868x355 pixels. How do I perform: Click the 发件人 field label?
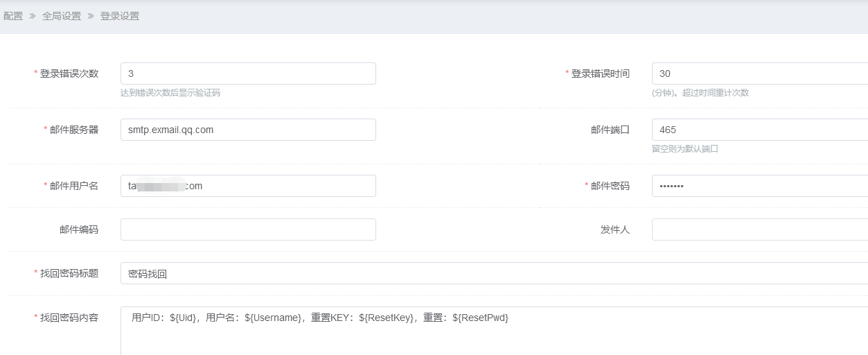(614, 230)
